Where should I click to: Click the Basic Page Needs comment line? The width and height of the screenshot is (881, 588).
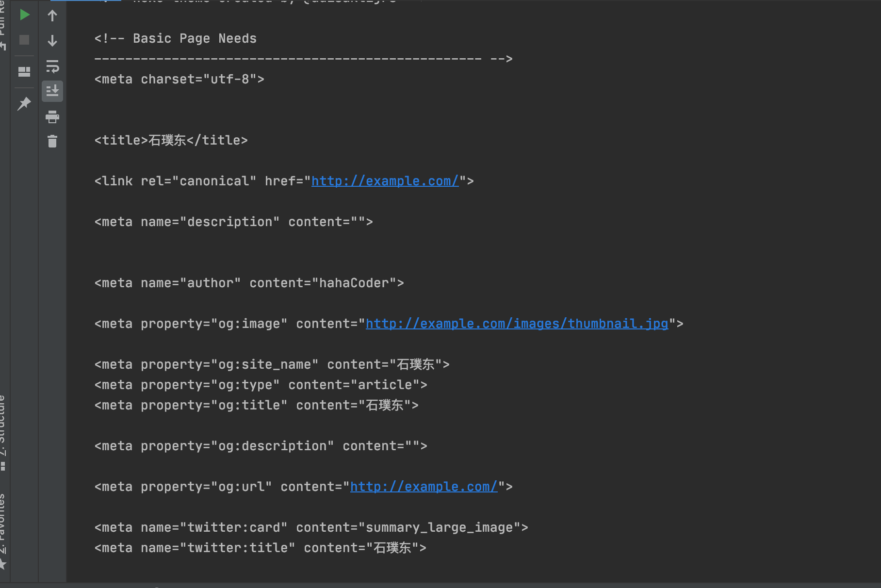point(176,38)
